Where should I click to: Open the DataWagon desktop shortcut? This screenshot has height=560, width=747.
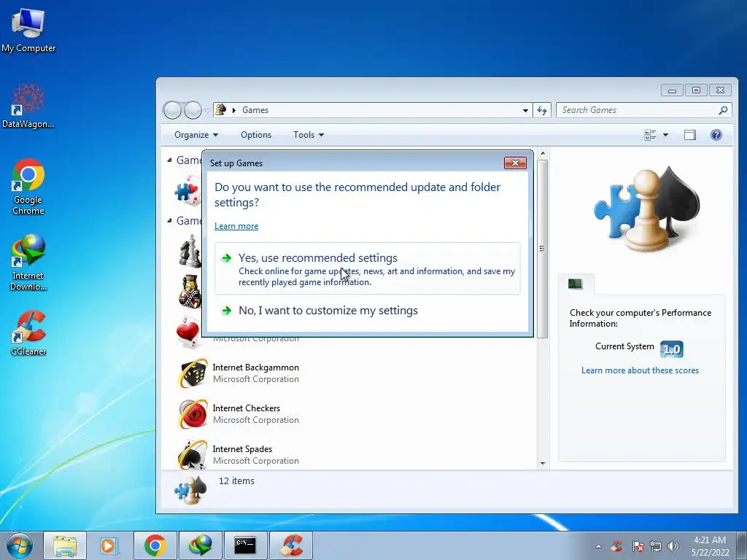(x=28, y=106)
